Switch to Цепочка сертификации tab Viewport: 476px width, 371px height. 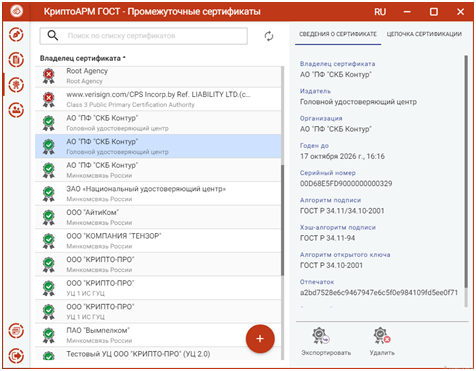coord(424,34)
